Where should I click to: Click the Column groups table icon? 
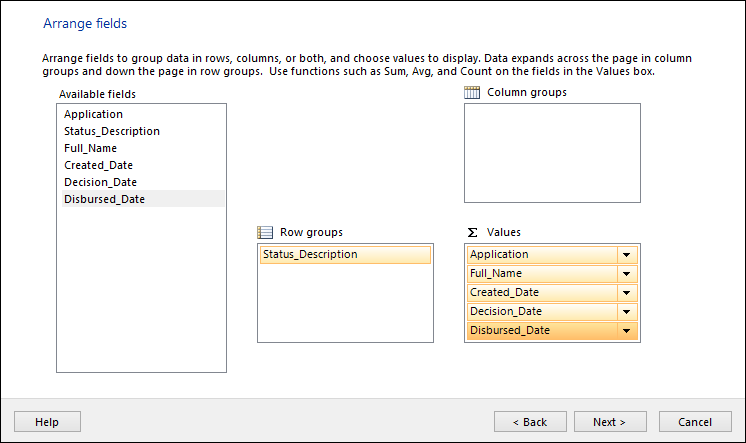pos(472,92)
